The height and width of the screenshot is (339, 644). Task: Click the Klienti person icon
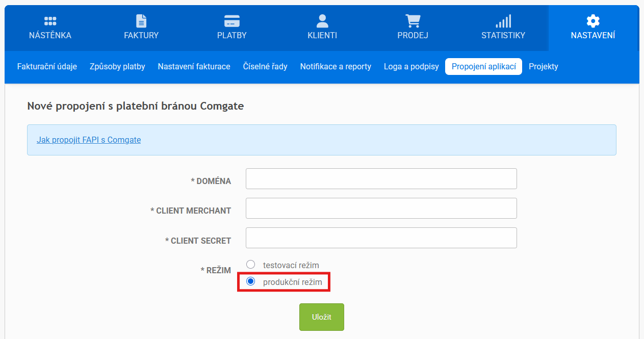point(322,21)
